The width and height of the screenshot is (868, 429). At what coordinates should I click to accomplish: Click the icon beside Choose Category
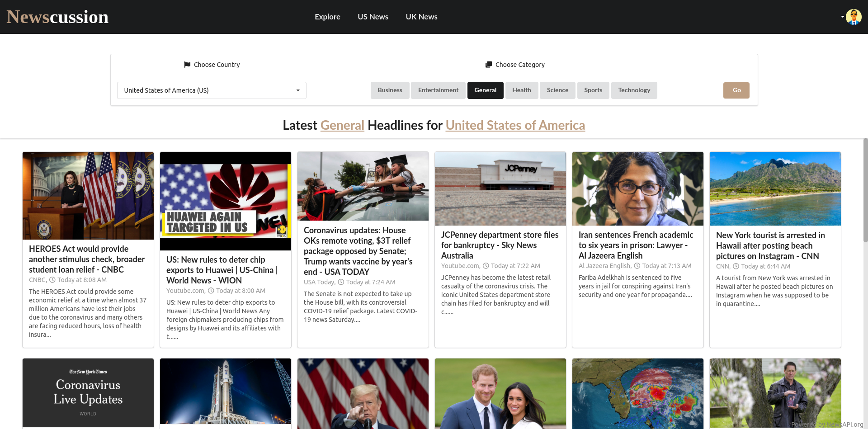point(489,65)
